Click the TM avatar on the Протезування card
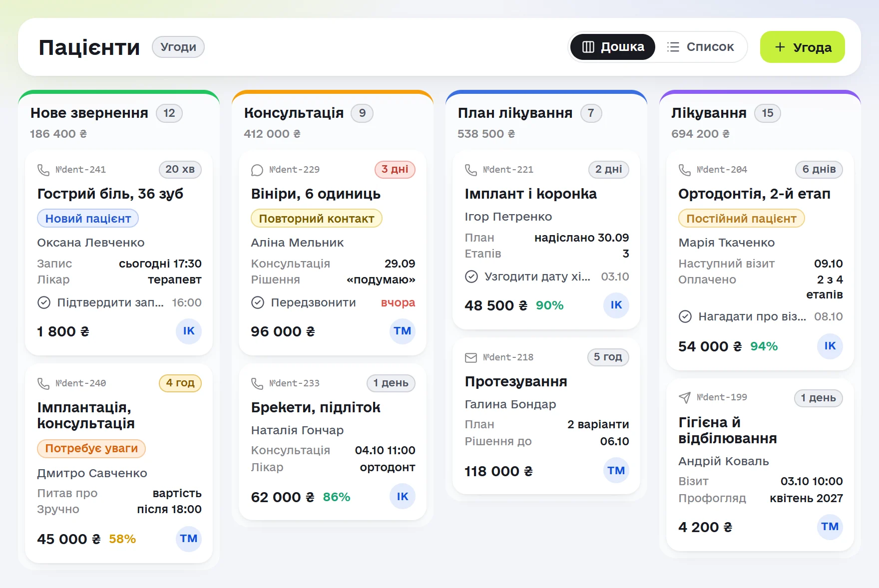This screenshot has height=588, width=879. click(616, 471)
